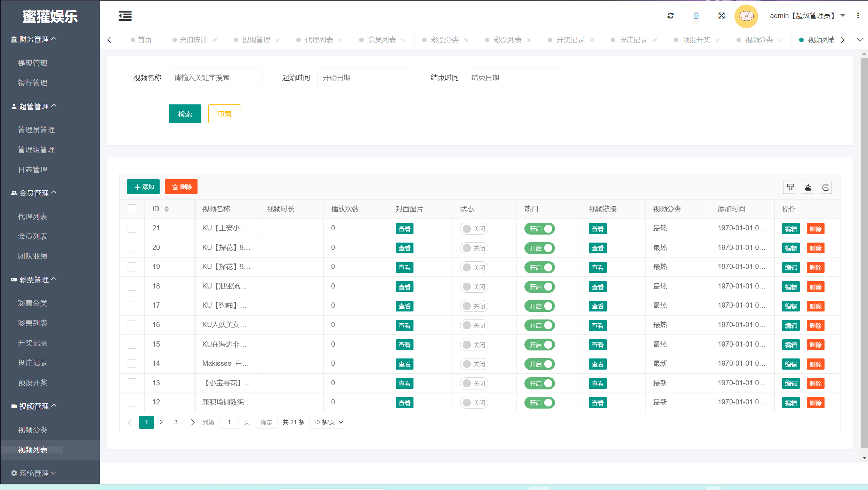Viewport: 868px width, 490px height.
Task: Toggle the 热门 switch for row 18
Action: point(539,287)
